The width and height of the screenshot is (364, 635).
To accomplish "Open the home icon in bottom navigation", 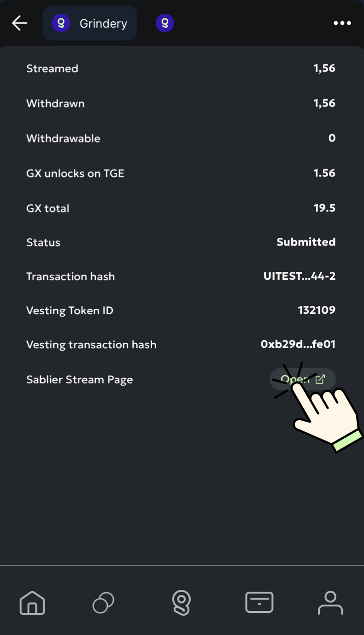I will pos(32,603).
